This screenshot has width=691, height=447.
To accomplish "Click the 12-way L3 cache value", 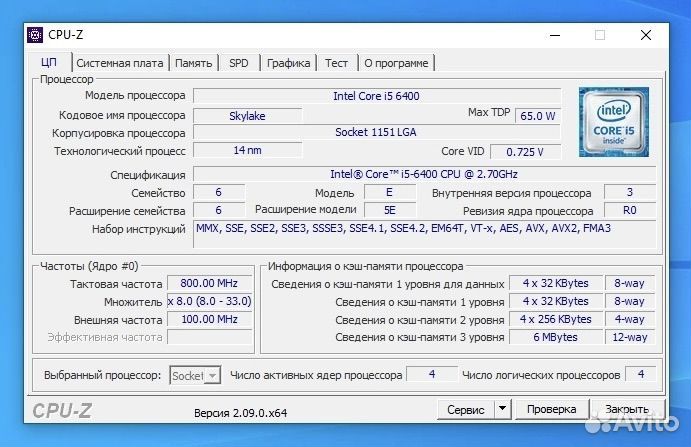I will tap(630, 337).
